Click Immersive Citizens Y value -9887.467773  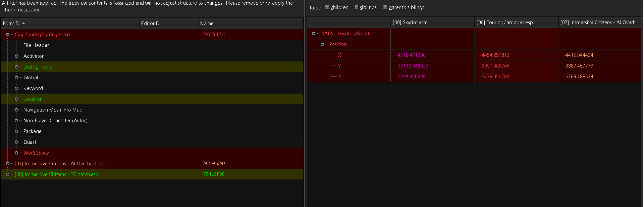click(x=578, y=66)
